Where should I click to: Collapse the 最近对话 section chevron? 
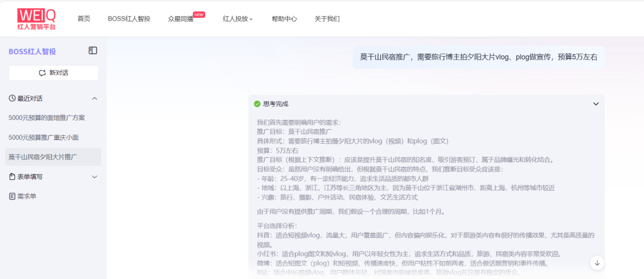[x=94, y=98]
